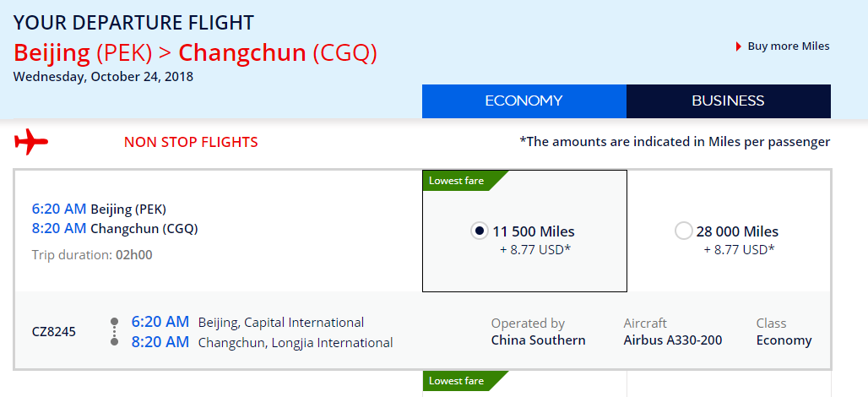This screenshot has height=397, width=868.
Task: Select the 11 500 Miles fare radio button
Action: point(480,231)
